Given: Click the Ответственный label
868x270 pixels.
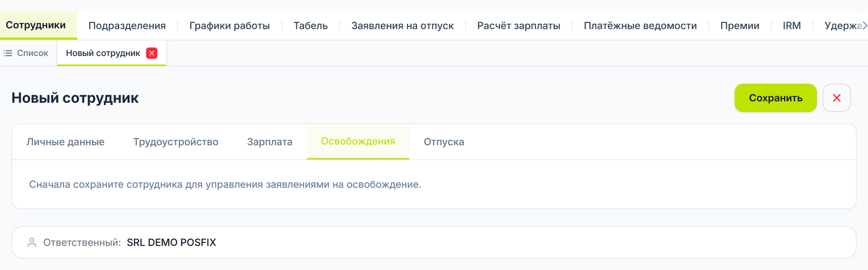Looking at the screenshot, I should 82,243.
